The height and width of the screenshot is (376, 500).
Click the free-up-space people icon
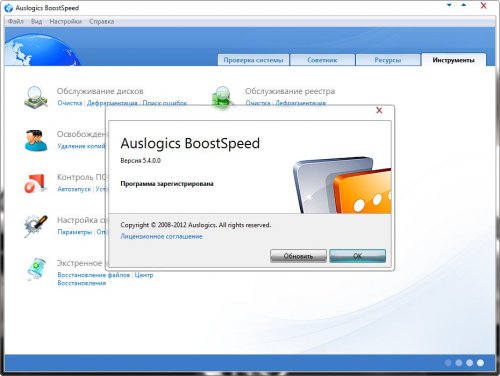36,140
